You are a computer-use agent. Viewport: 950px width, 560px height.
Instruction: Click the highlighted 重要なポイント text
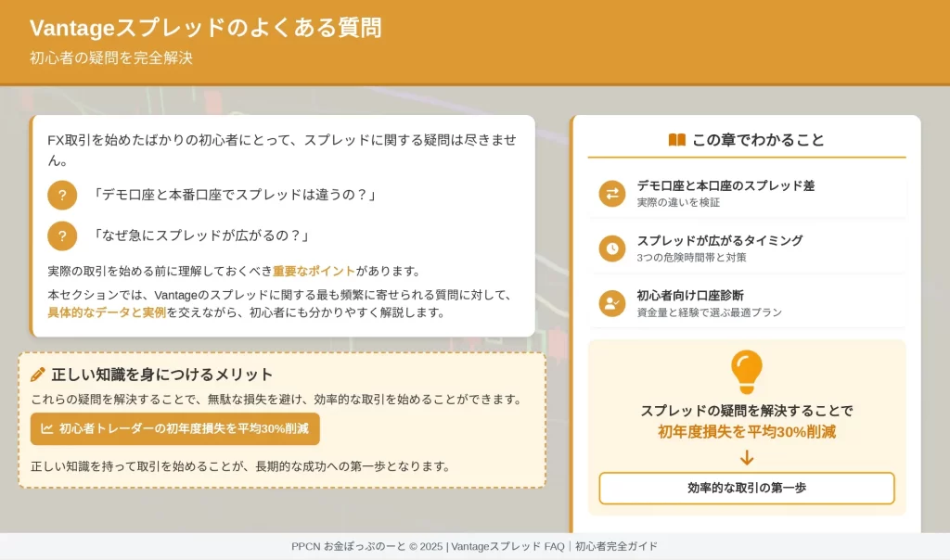(x=314, y=272)
